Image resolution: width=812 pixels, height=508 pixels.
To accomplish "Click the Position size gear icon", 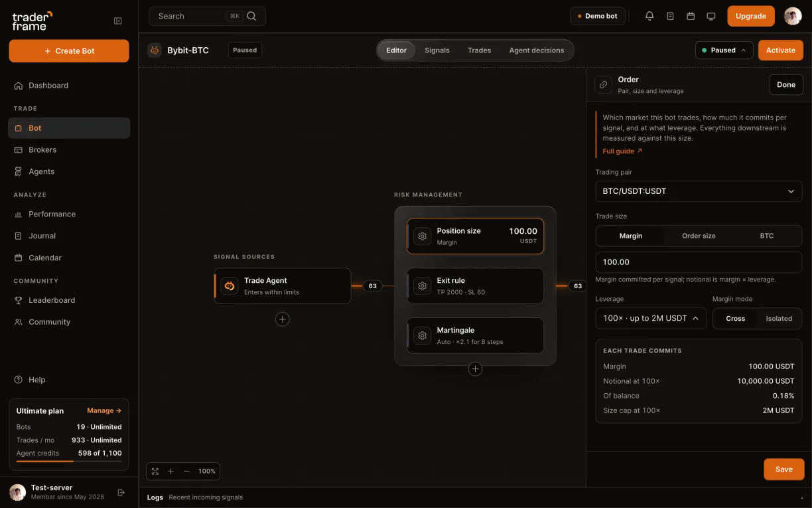I will click(x=422, y=236).
